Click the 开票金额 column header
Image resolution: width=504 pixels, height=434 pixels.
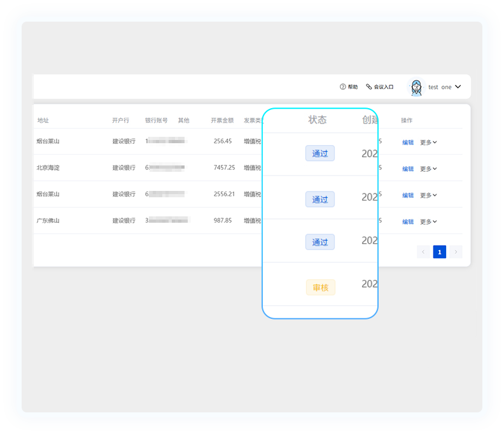coord(222,120)
